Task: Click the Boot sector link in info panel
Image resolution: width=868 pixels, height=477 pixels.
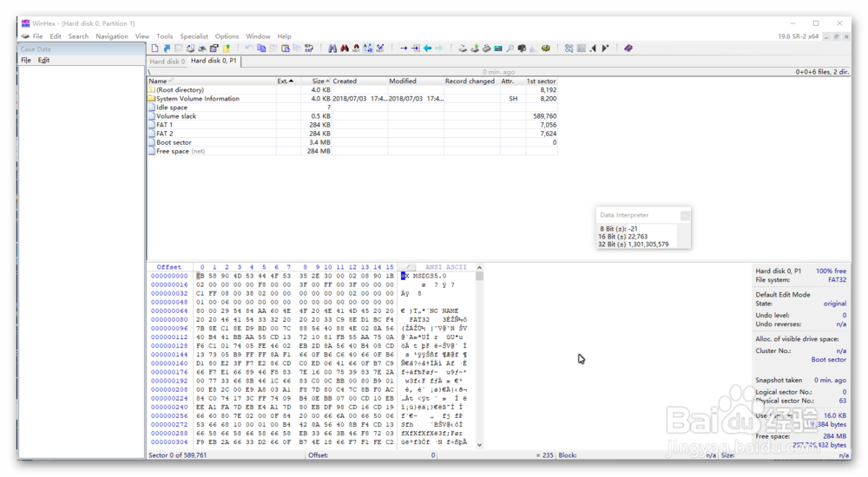Action: [x=828, y=360]
